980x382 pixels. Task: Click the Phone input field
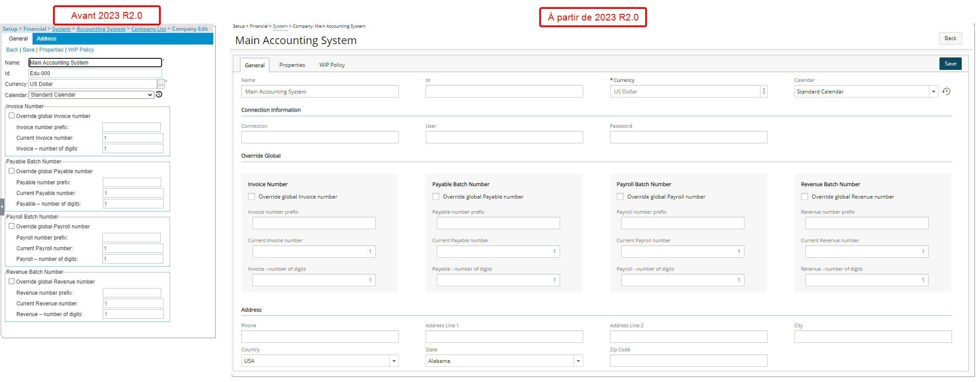point(320,337)
